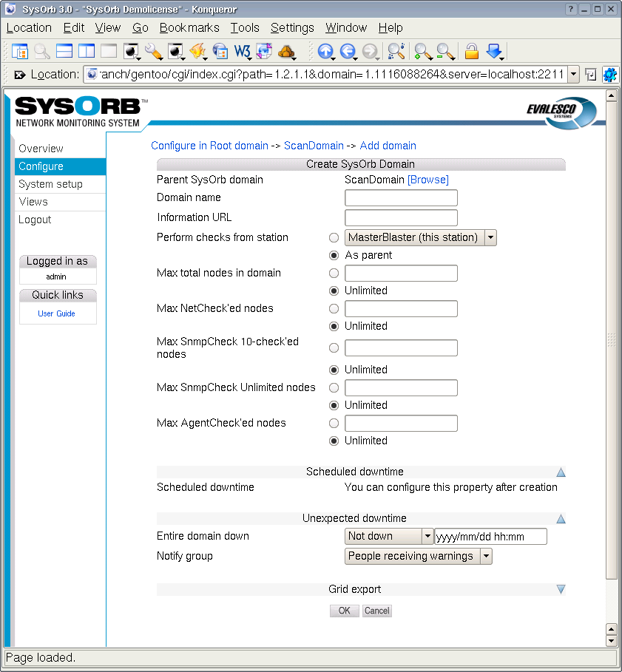Click OK to create the domain
Image resolution: width=622 pixels, height=672 pixels.
344,611
